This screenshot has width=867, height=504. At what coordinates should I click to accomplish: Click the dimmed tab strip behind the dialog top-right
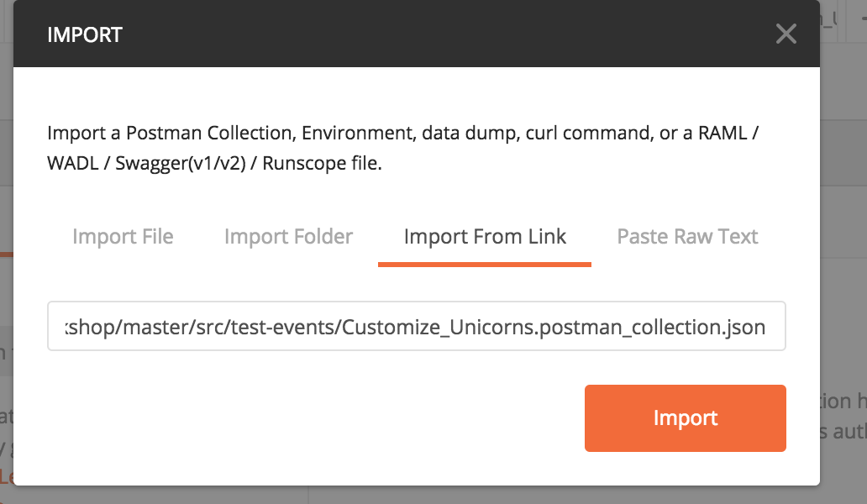coord(843,20)
